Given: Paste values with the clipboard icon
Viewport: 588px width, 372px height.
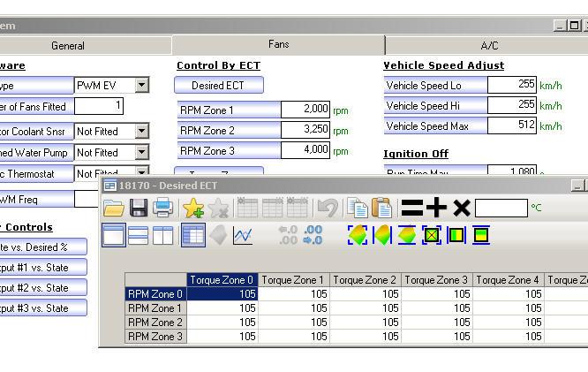Looking at the screenshot, I should tap(381, 208).
